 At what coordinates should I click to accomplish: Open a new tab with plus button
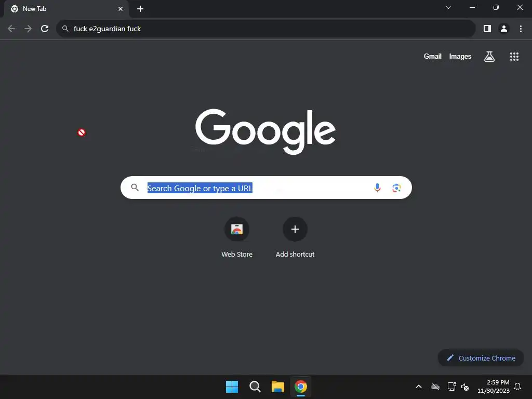click(140, 9)
